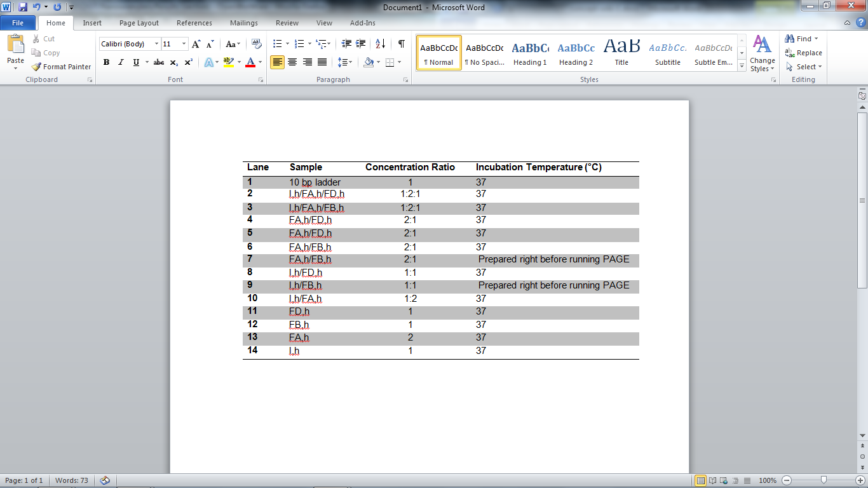Screen dimensions: 868x488
Task: Click the Show/Hide paragraph marks icon
Action: pyautogui.click(x=401, y=44)
